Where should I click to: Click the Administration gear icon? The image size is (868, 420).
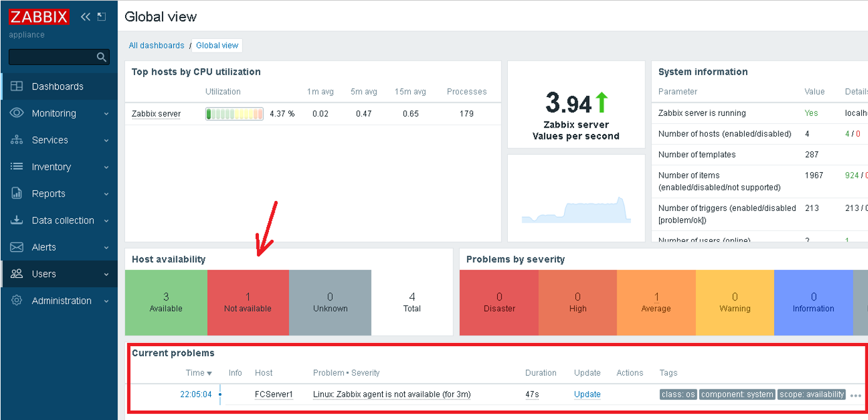17,300
